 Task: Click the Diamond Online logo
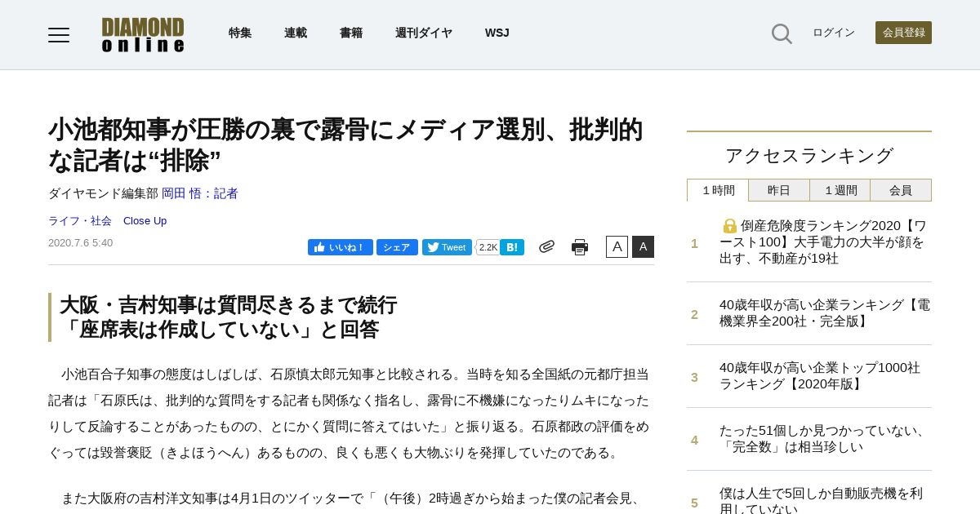click(143, 34)
